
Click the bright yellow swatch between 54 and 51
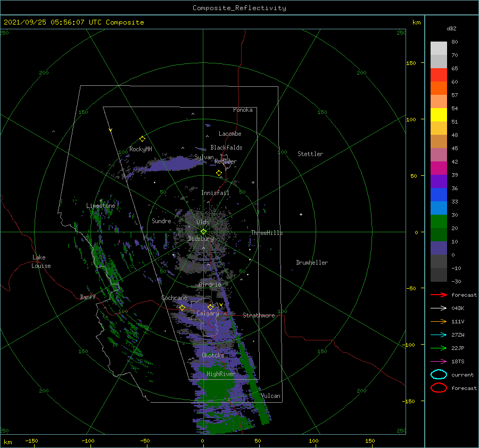[x=439, y=115]
